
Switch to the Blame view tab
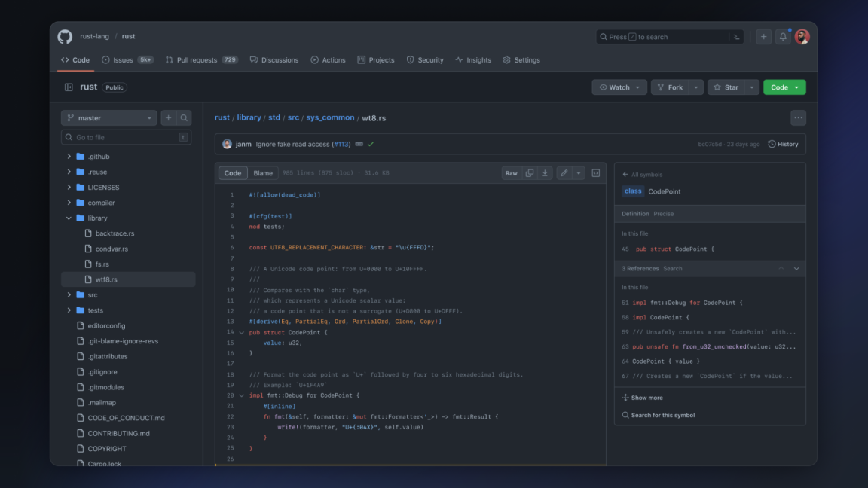click(x=263, y=172)
